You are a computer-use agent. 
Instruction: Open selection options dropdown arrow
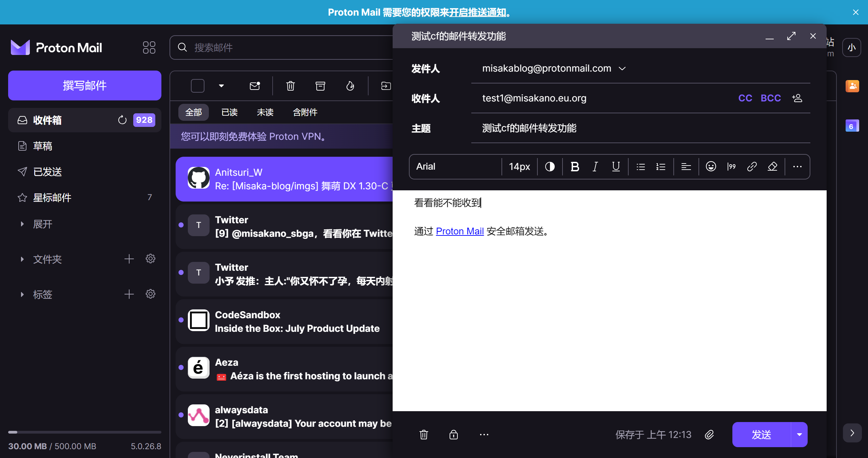(221, 86)
